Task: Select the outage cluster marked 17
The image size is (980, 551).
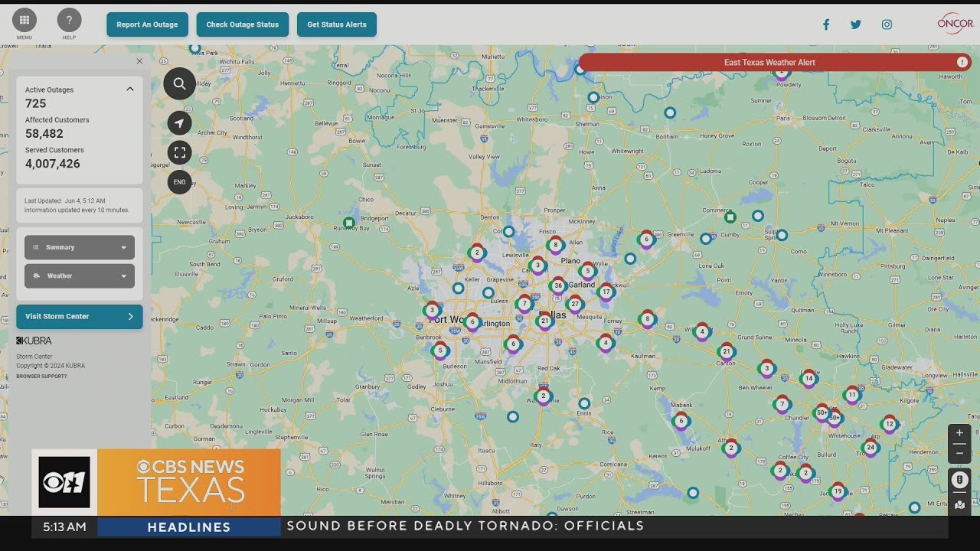Action: coord(606,292)
